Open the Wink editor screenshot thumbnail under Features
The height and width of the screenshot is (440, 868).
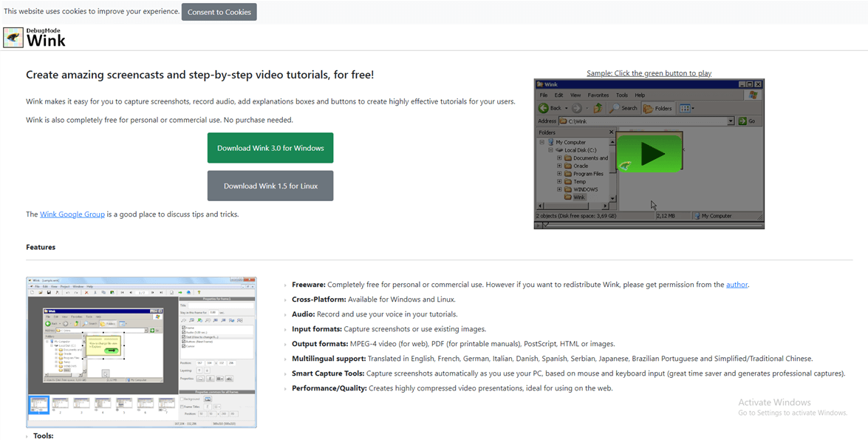[141, 353]
